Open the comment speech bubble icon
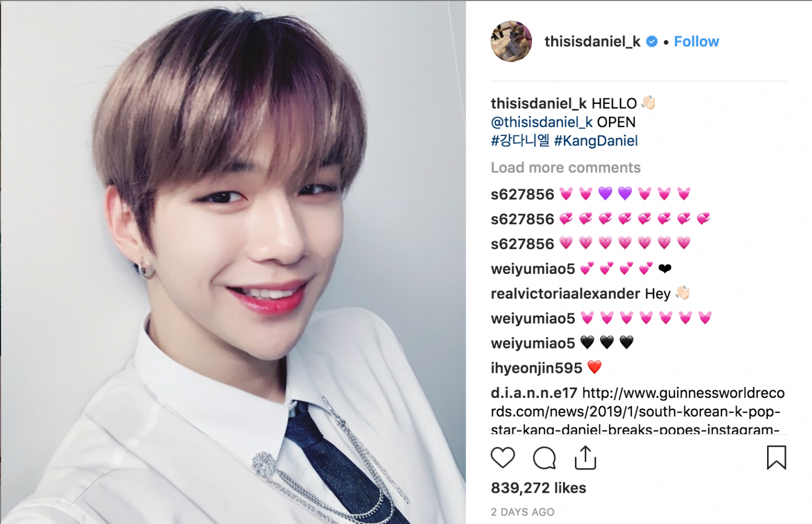 (544, 458)
